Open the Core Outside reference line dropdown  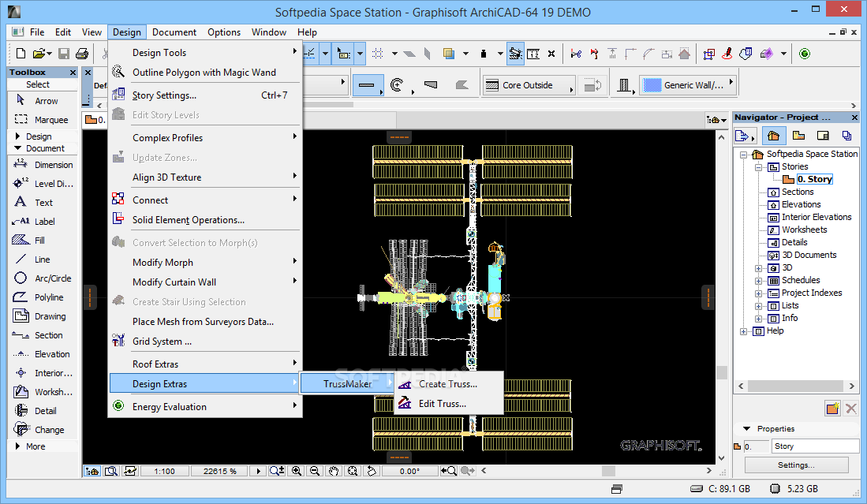pos(528,85)
